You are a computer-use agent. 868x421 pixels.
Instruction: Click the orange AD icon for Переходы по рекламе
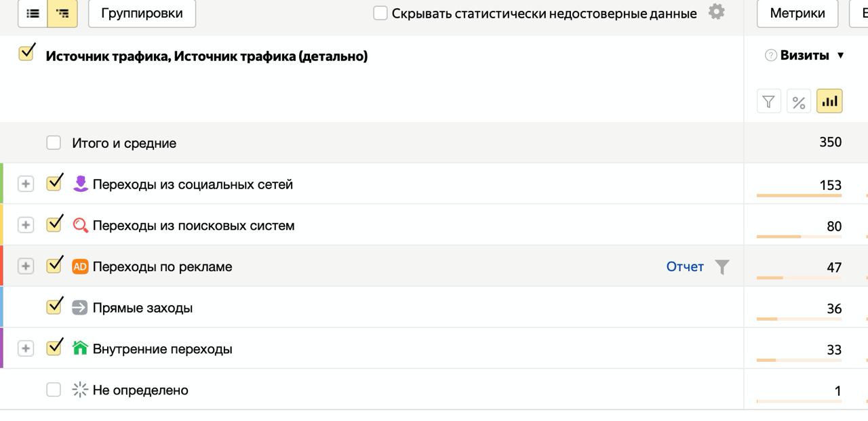click(x=80, y=266)
